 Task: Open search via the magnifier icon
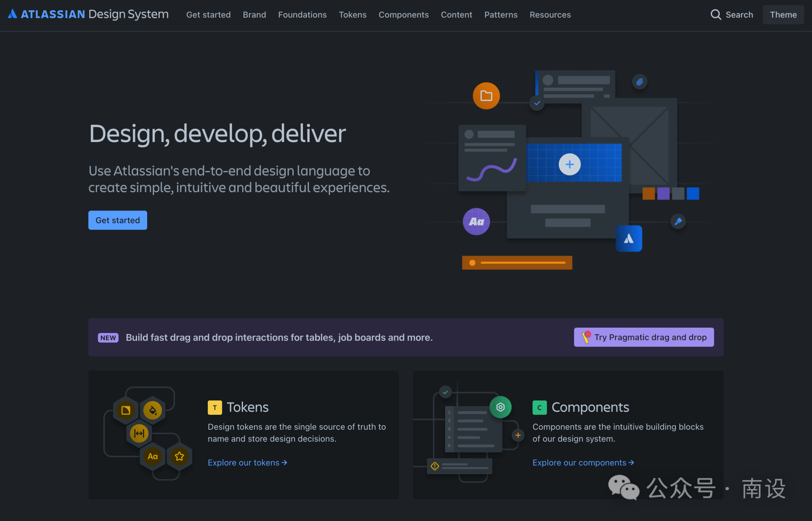pyautogui.click(x=716, y=15)
